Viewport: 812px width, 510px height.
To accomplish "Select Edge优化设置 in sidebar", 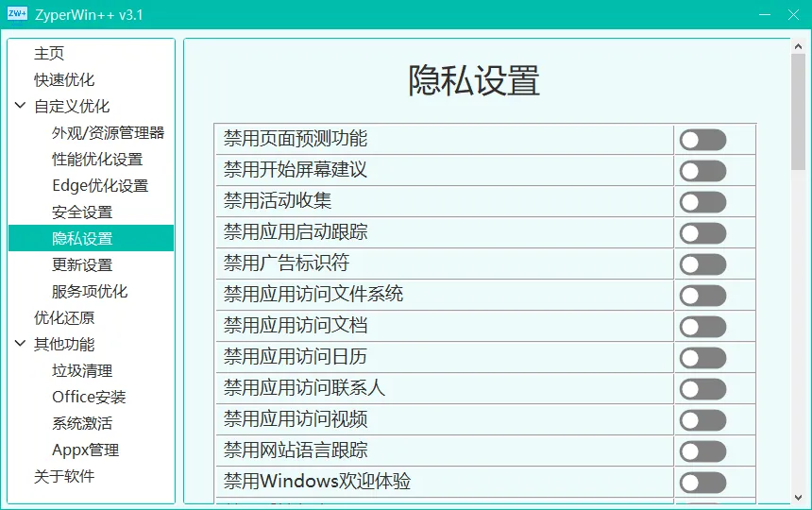I will click(100, 186).
